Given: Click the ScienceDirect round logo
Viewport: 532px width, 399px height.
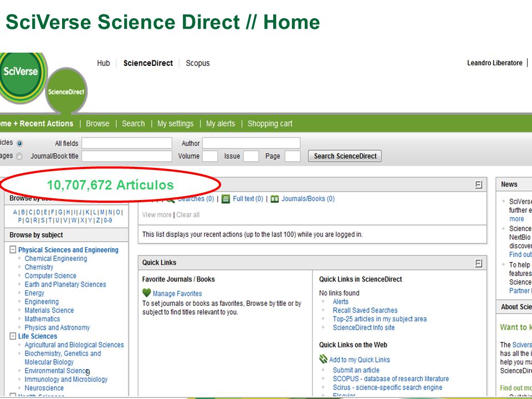Looking at the screenshot, I should 66,91.
